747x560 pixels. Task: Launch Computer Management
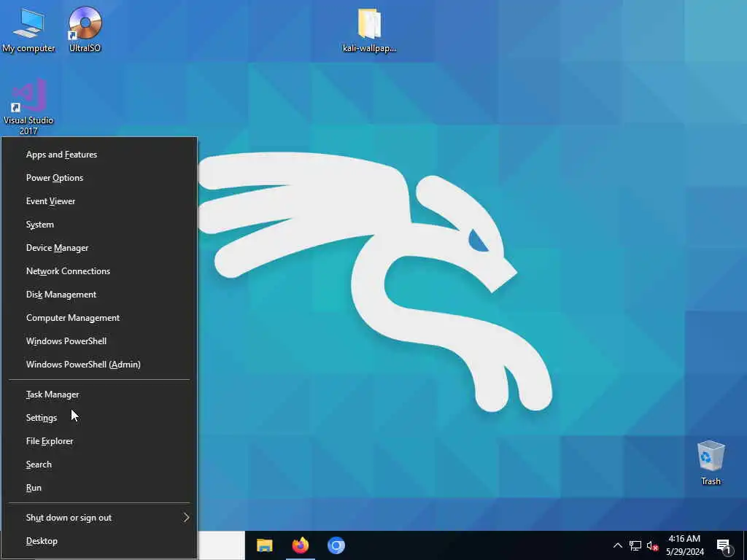point(99,318)
